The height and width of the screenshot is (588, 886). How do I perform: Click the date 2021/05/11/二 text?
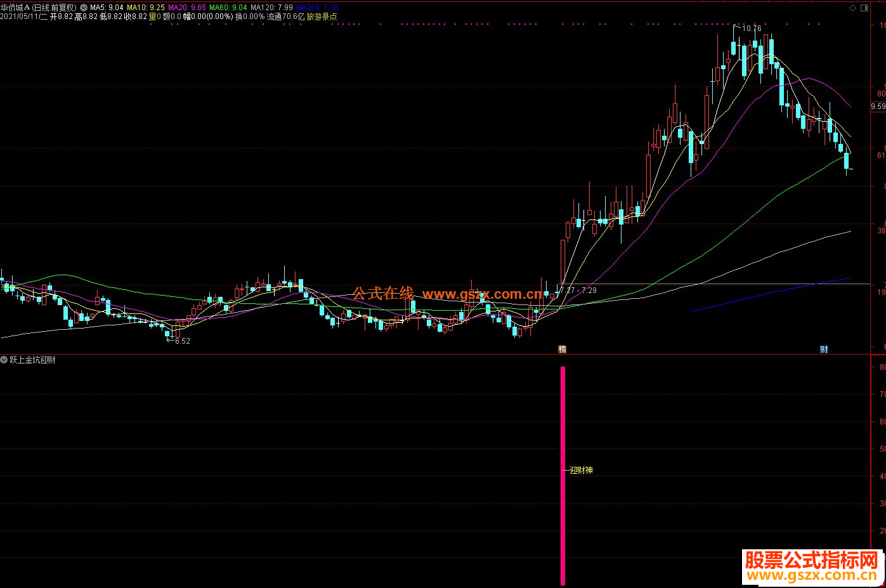coord(23,16)
